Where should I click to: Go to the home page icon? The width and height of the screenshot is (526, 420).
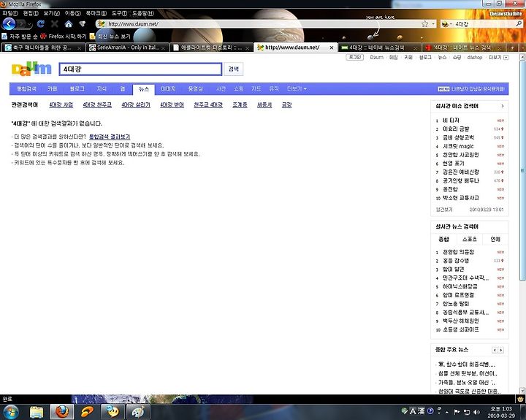click(x=69, y=24)
